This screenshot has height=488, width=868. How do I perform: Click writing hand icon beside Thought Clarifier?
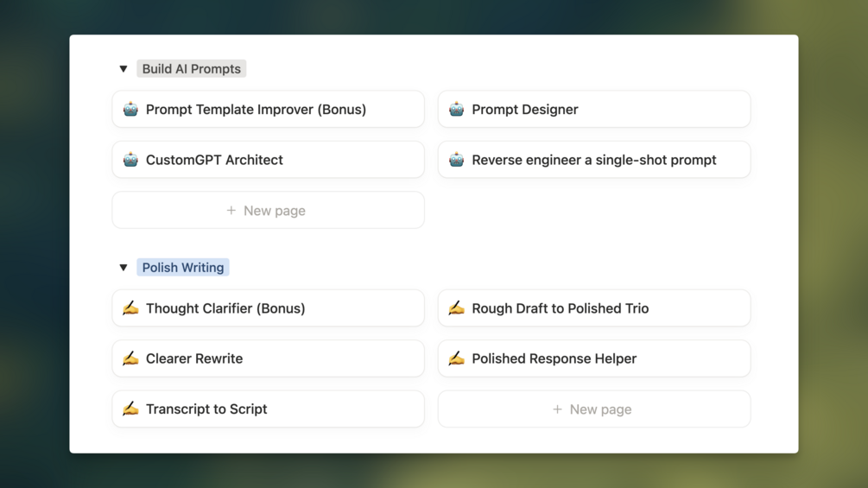click(130, 308)
